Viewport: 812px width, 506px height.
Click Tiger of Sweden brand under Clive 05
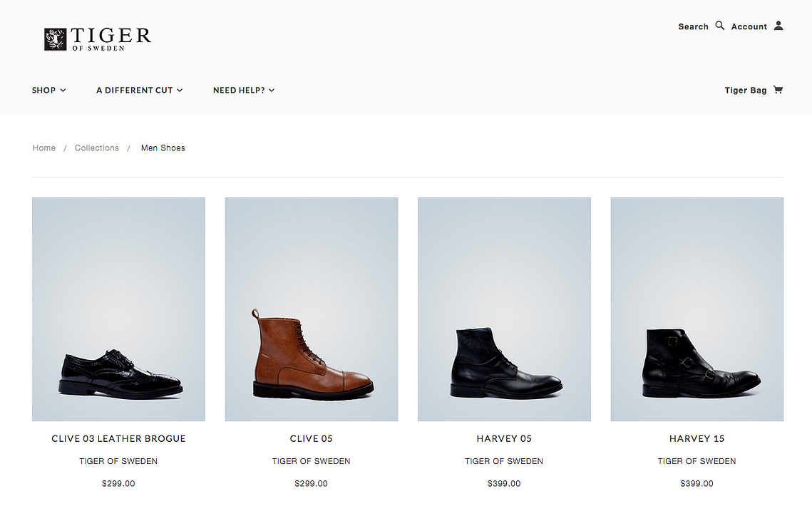tap(312, 462)
